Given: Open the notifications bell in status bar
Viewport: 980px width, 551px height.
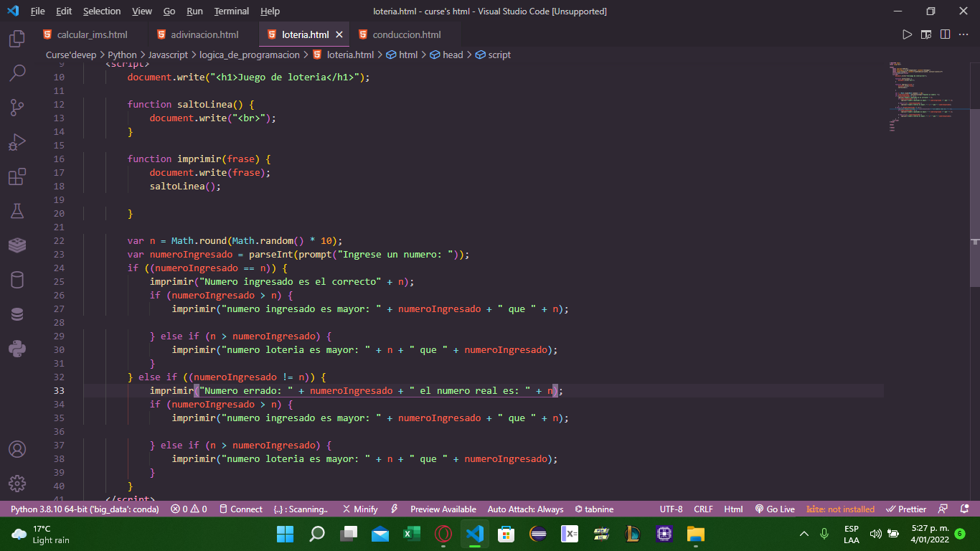Looking at the screenshot, I should coord(964,509).
